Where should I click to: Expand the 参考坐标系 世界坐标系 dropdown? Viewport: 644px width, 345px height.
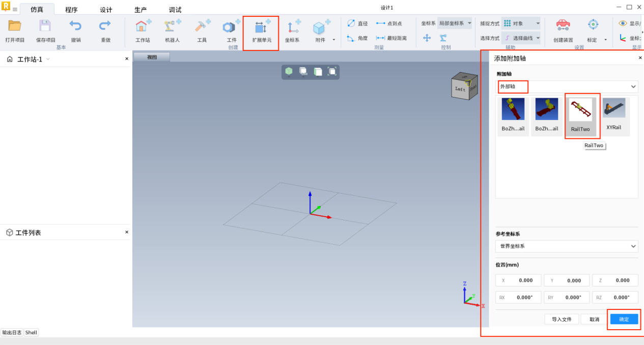point(566,246)
